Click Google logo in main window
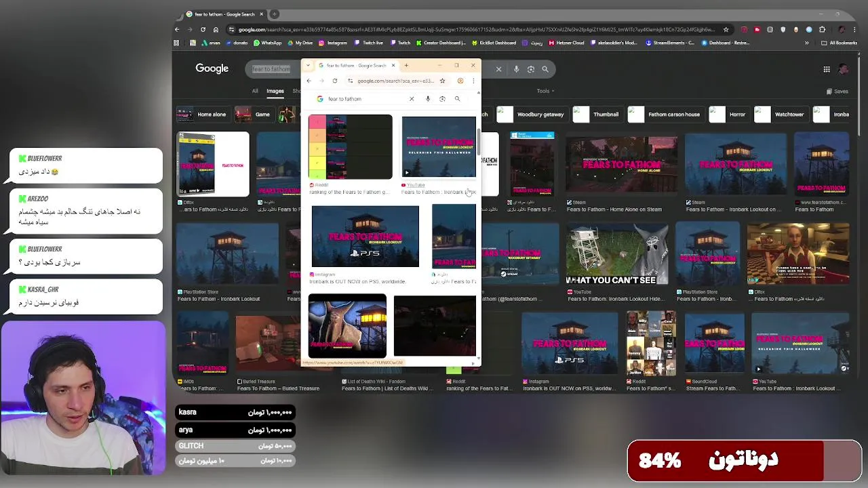The height and width of the screenshot is (488, 868). (212, 68)
